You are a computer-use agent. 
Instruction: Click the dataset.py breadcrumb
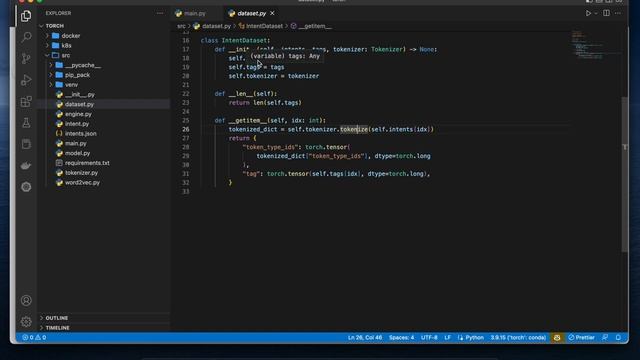pyautogui.click(x=216, y=26)
